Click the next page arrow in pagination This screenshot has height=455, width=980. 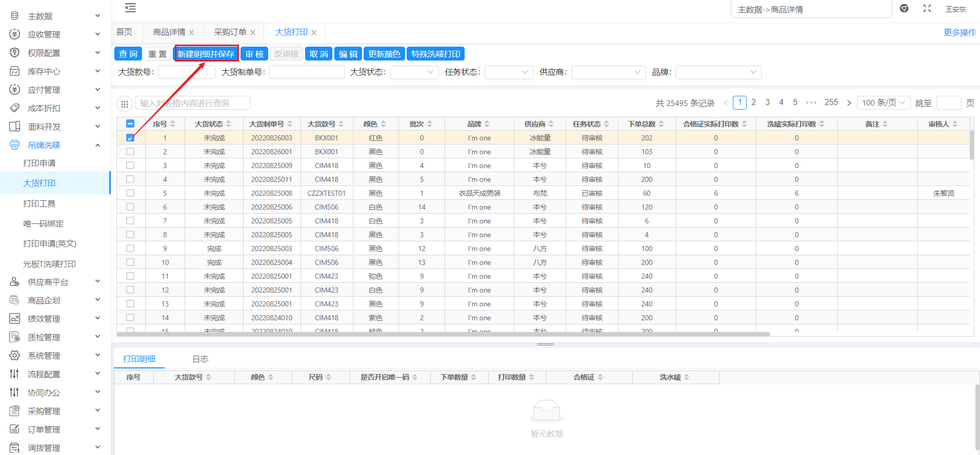(849, 103)
